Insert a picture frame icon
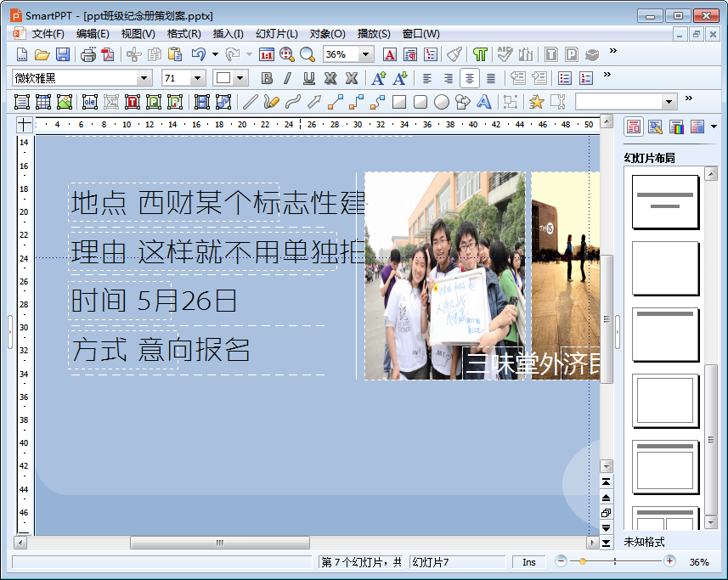 coord(65,102)
